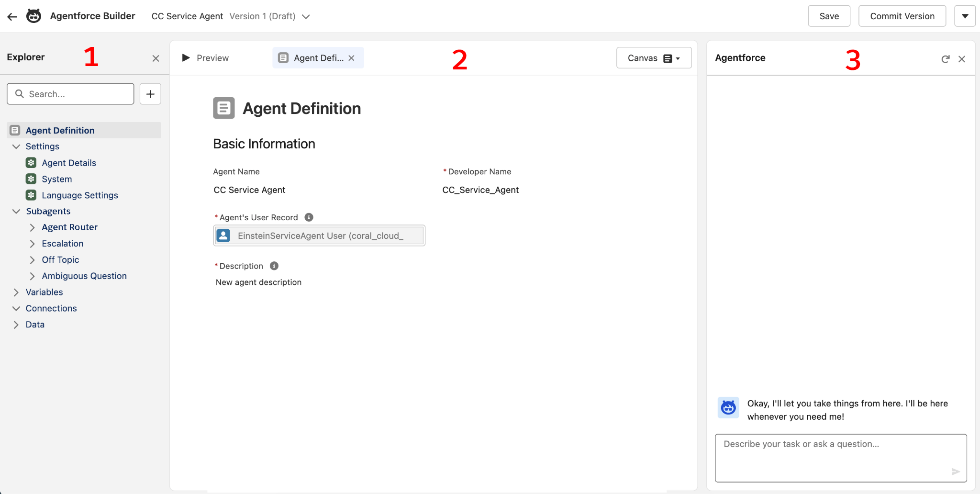Select the Preview tab
This screenshot has height=494, width=980.
[206, 57]
